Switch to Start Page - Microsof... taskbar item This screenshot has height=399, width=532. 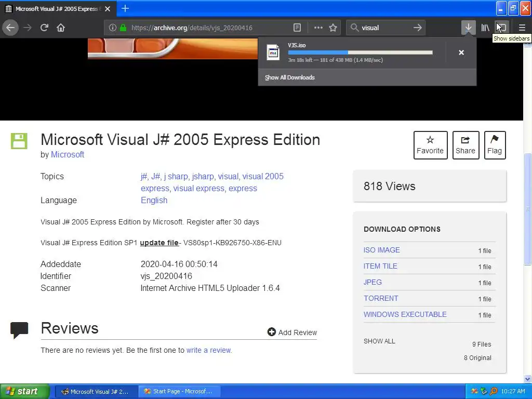tap(180, 391)
